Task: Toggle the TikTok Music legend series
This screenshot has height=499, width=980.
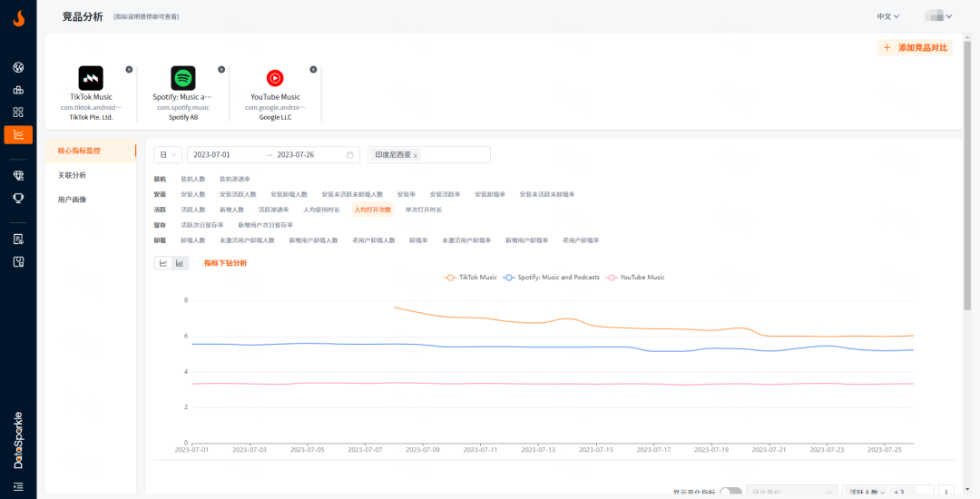Action: [471, 277]
